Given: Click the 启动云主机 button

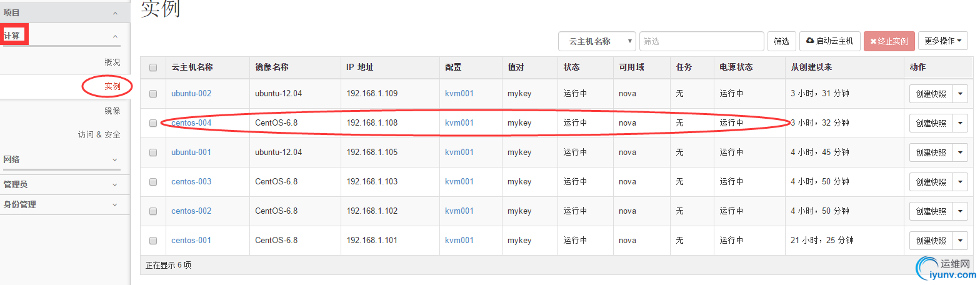Looking at the screenshot, I should pos(830,41).
